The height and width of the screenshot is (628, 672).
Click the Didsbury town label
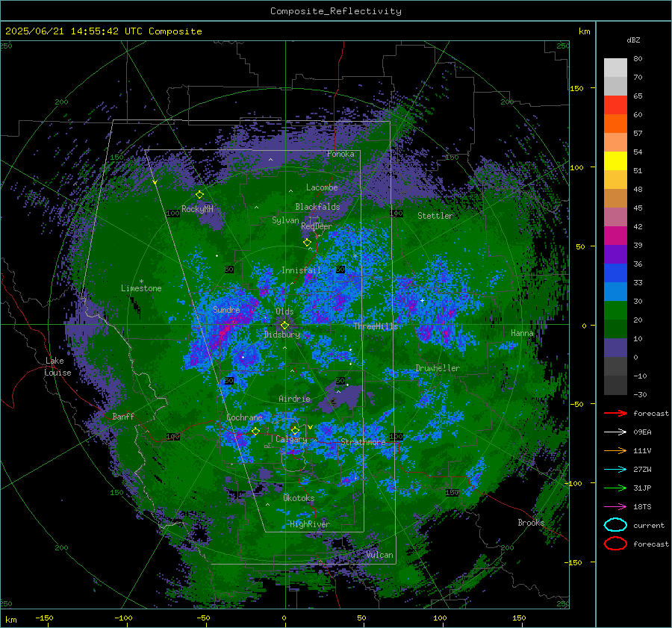tap(282, 335)
